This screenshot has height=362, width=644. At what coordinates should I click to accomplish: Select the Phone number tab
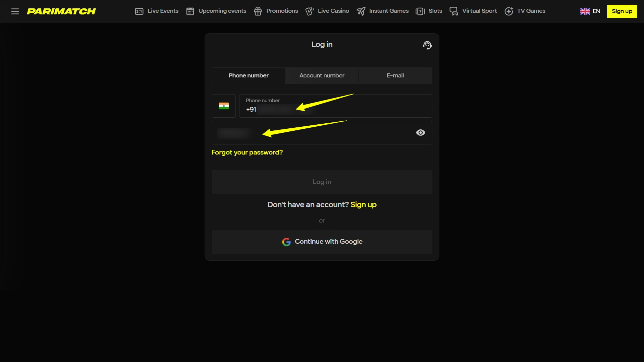(249, 76)
